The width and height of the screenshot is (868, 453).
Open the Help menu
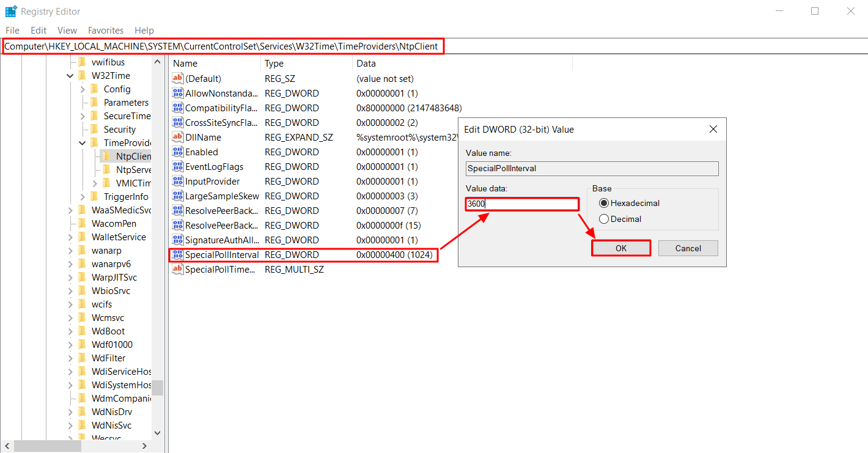[x=144, y=30]
